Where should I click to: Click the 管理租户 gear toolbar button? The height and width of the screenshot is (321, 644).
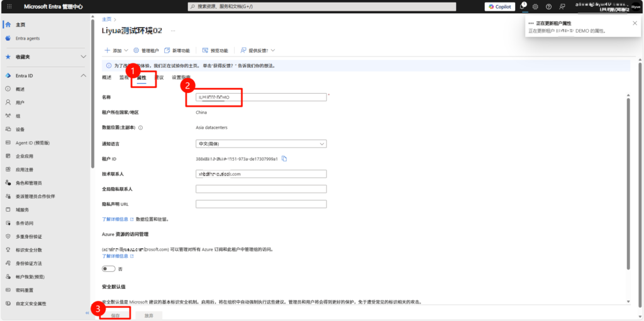point(147,50)
